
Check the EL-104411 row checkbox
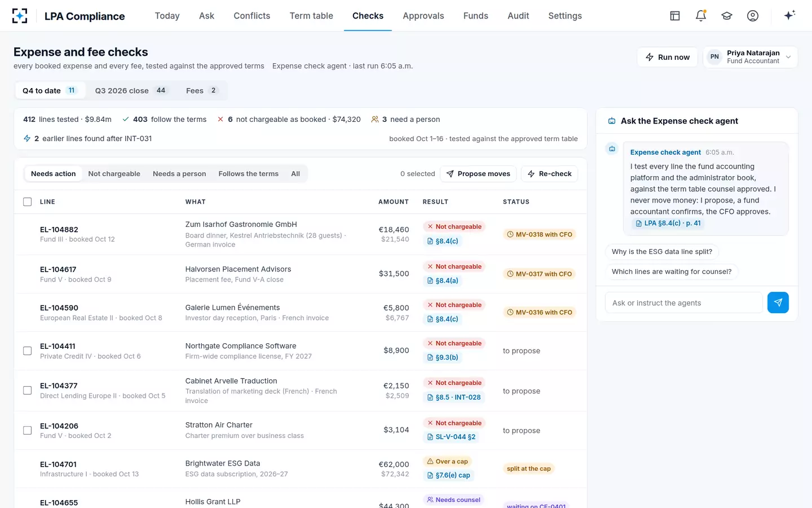(x=27, y=351)
